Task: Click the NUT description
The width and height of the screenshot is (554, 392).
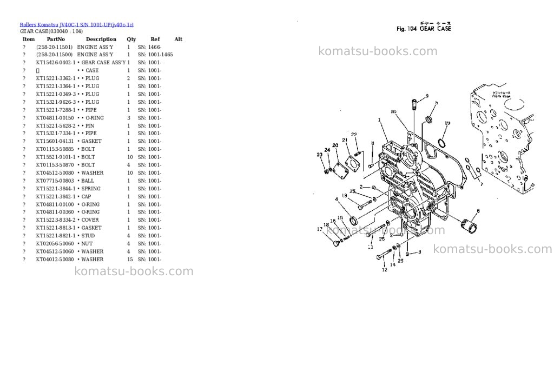Action: point(85,244)
